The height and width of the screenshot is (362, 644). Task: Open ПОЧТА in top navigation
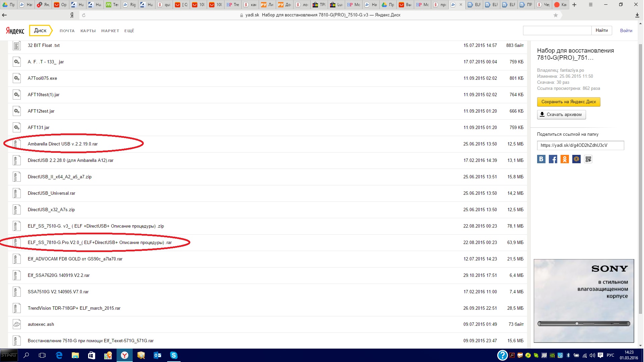point(67,31)
